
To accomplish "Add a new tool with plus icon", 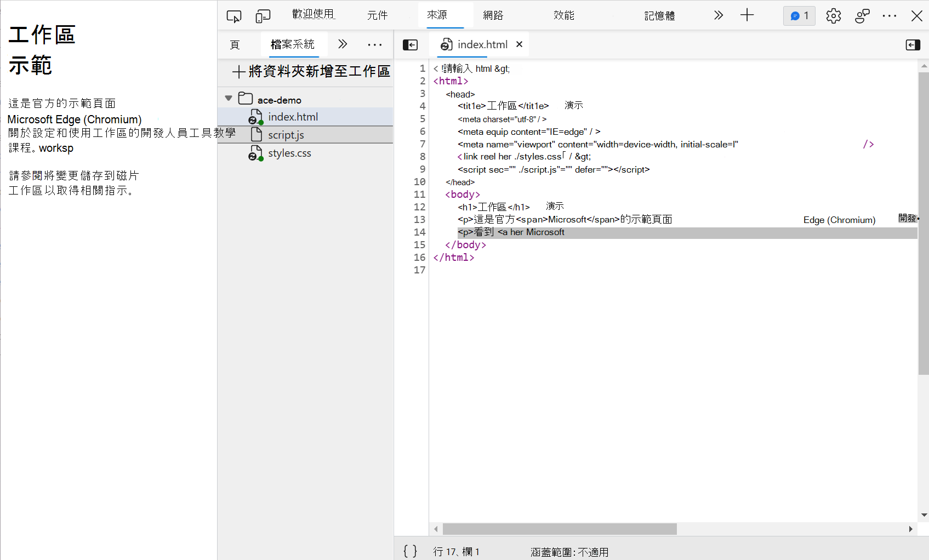I will tap(747, 15).
